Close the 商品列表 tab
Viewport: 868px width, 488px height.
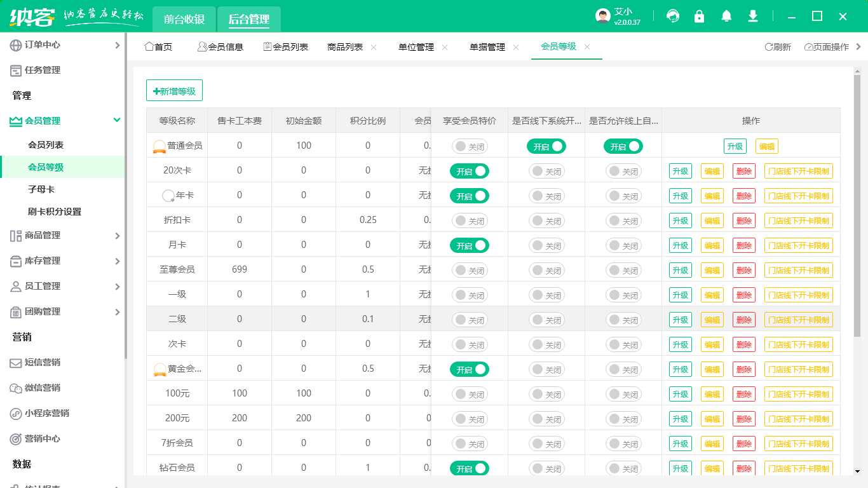[x=374, y=47]
